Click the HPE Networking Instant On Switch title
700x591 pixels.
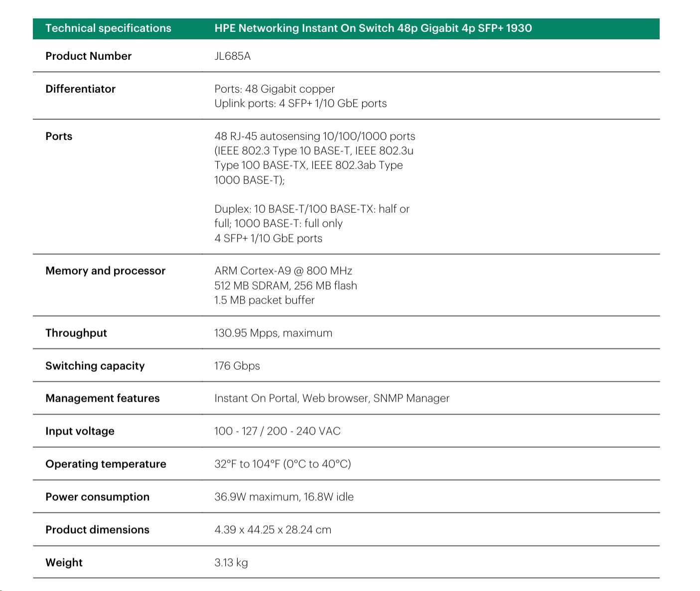pos(373,28)
